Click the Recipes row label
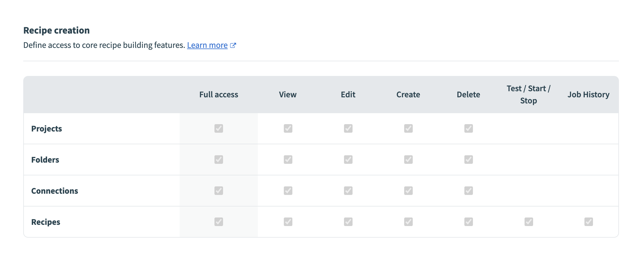Screen dimensions: 644x266 (46, 222)
